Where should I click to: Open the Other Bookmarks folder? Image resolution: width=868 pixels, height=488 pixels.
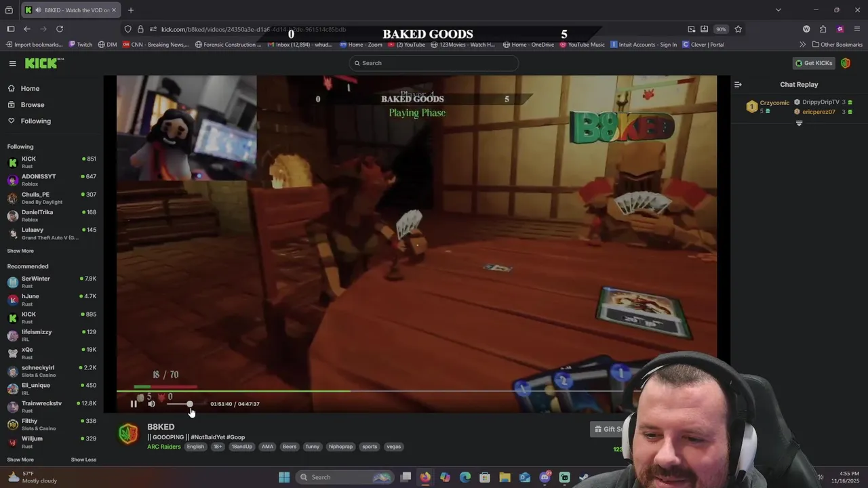(x=837, y=45)
